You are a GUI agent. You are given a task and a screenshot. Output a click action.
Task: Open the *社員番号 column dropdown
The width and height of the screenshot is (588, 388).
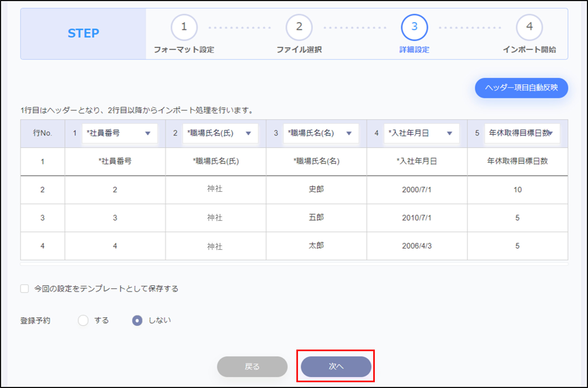coord(120,133)
